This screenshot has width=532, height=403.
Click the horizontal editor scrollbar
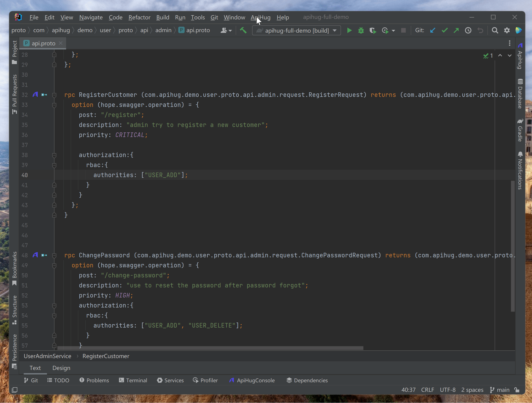pyautogui.click(x=209, y=348)
